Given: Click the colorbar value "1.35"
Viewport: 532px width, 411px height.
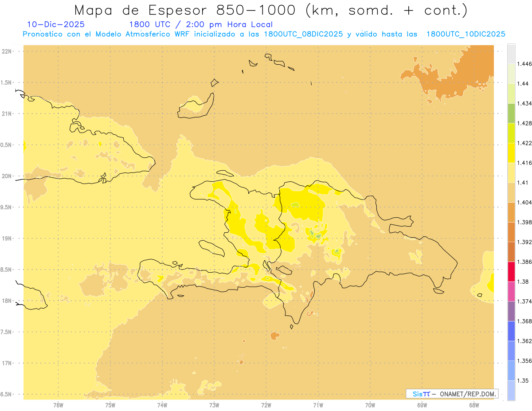Looking at the screenshot, I should 524,381.
